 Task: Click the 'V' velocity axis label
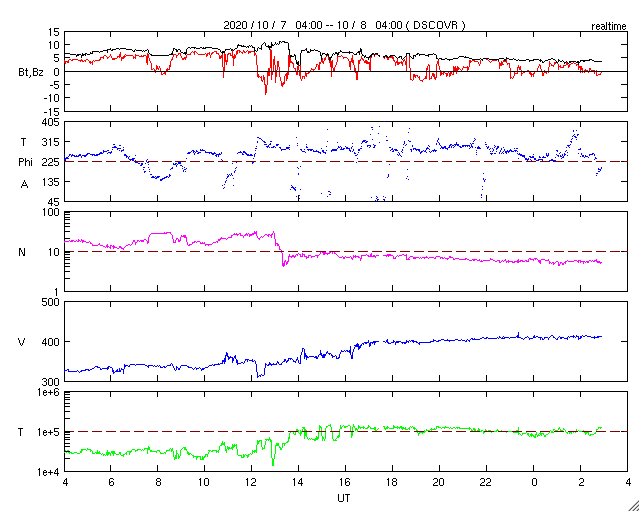[x=22, y=342]
